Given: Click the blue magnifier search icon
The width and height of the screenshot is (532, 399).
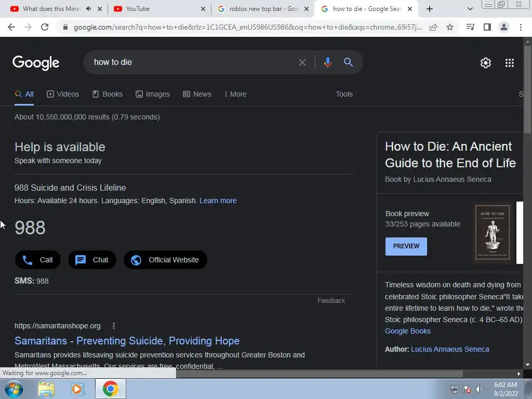Looking at the screenshot, I should 348,62.
